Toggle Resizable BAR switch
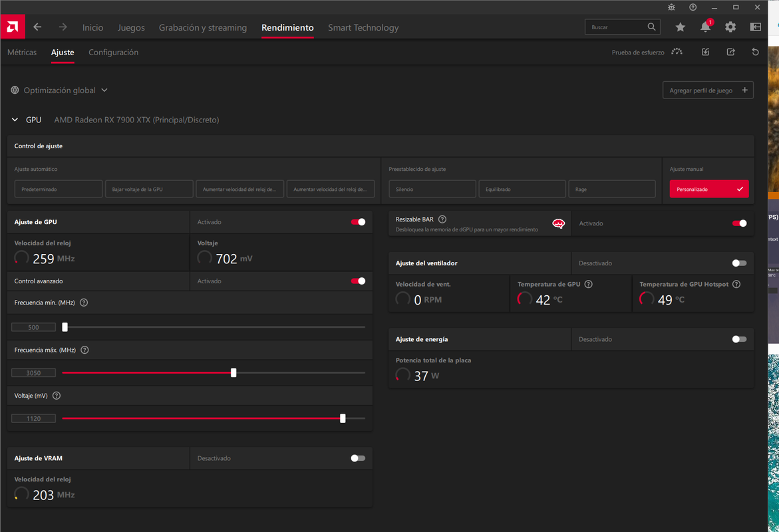Image resolution: width=779 pixels, height=532 pixels. point(739,223)
